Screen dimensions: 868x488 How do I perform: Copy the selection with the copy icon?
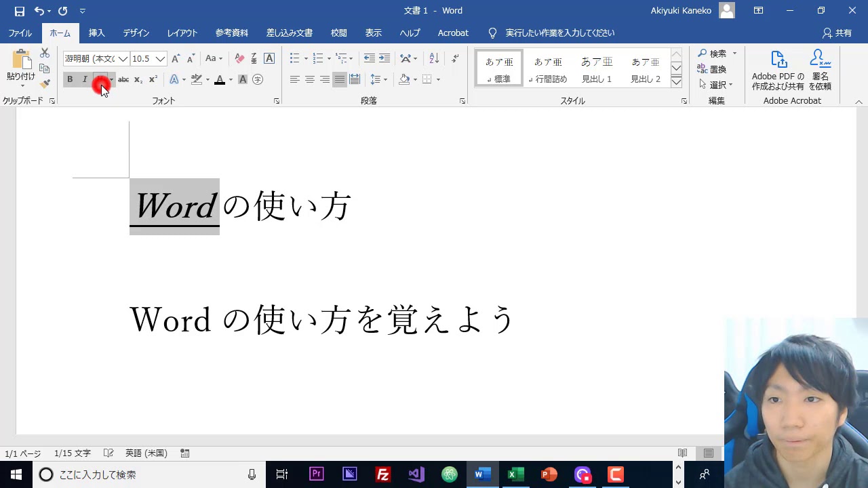pyautogui.click(x=45, y=68)
